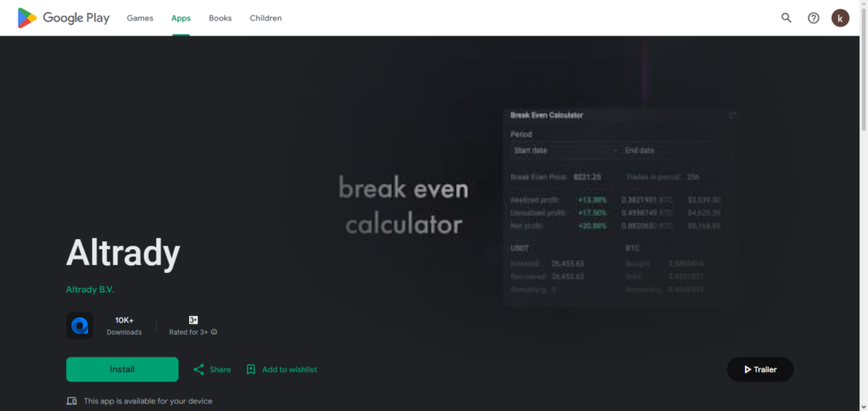Switch to the Books tab

pos(220,18)
